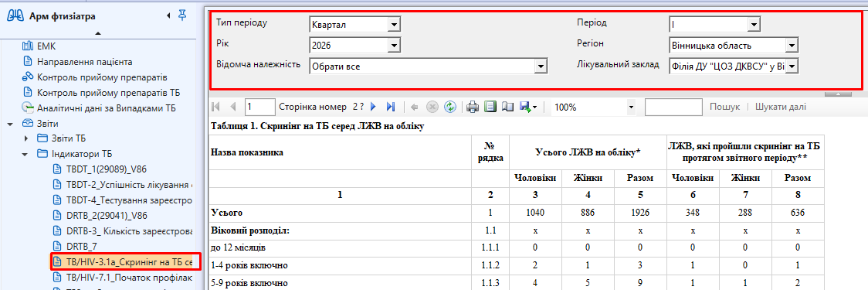Pin the Арм фтизіатра panel
This screenshot has width=868, height=290.
(182, 16)
